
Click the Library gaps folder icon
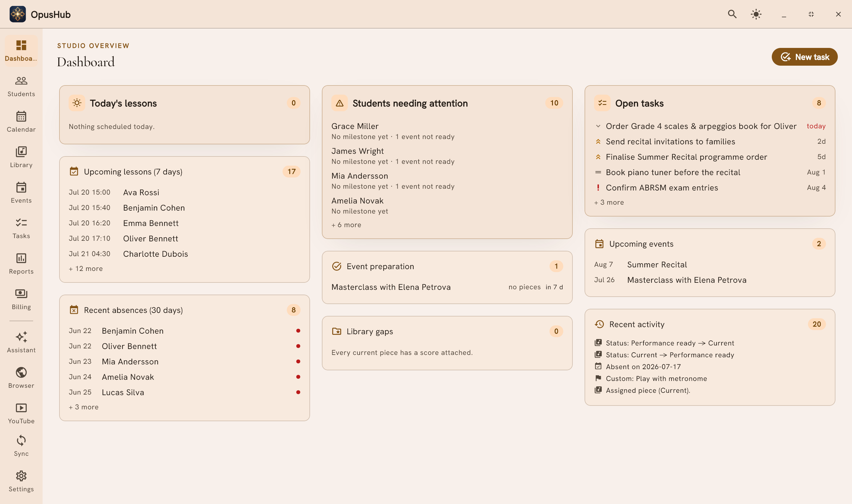(337, 331)
